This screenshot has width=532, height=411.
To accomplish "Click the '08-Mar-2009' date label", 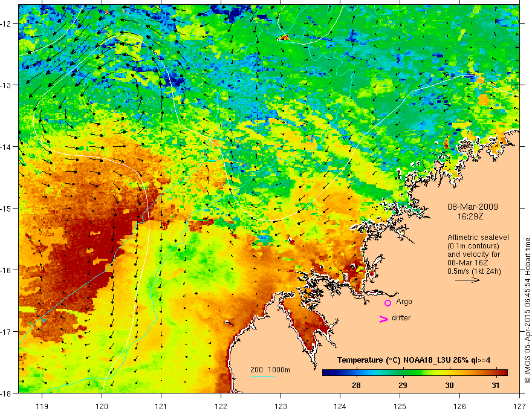I will point(473,207).
